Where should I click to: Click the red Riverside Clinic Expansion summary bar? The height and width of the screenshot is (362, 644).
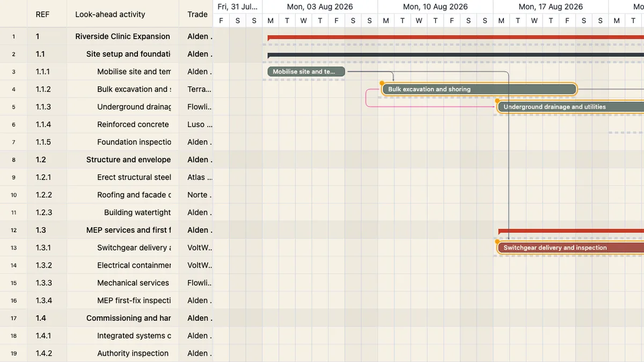tap(456, 38)
